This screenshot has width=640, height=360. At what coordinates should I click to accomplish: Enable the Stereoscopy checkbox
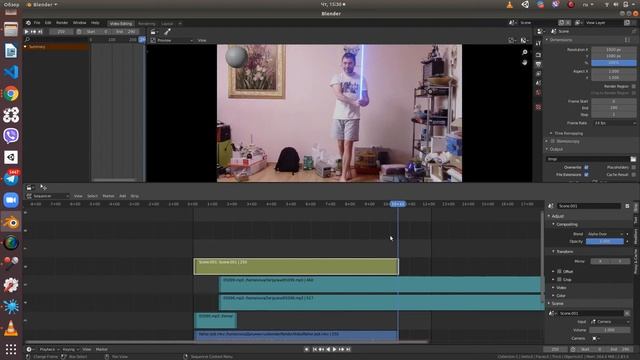tap(553, 141)
